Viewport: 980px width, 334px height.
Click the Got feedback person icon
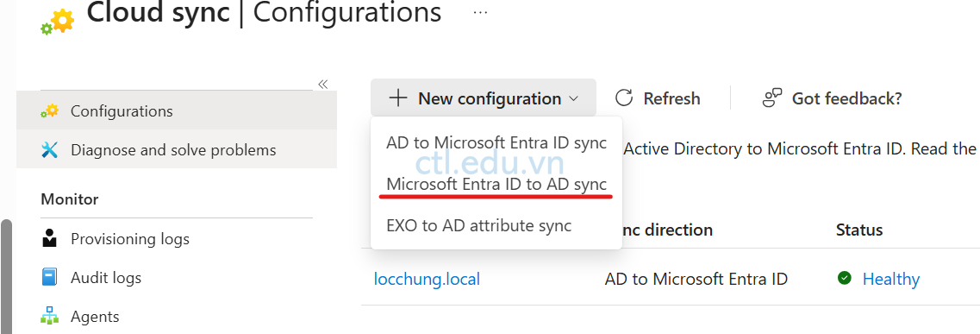pos(772,98)
